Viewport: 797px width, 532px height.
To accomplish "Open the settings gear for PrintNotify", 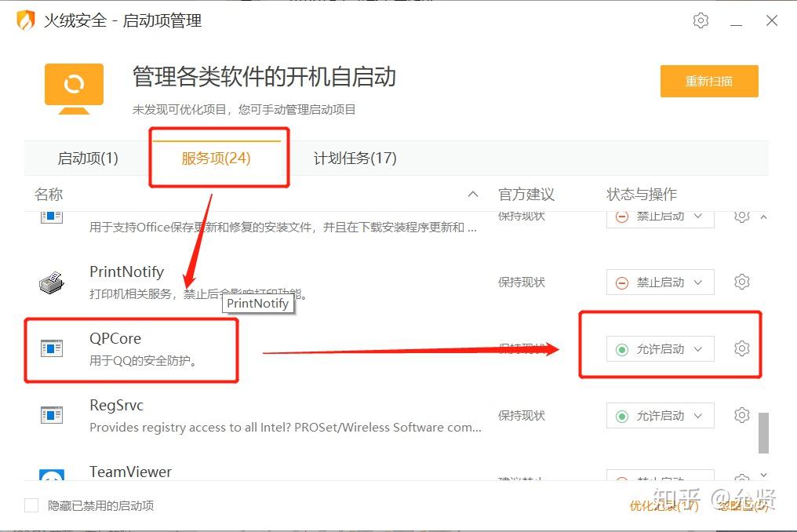I will (741, 281).
